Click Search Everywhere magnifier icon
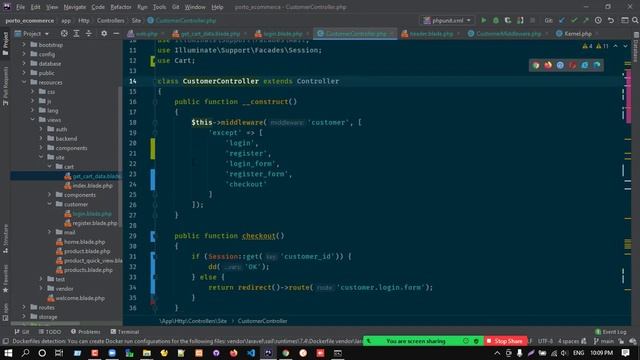 pyautogui.click(x=635, y=20)
